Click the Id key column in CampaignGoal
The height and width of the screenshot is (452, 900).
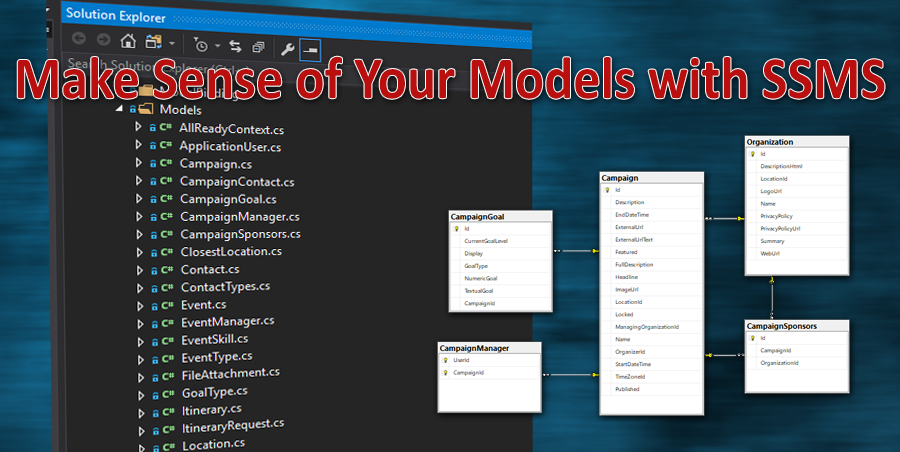467,229
